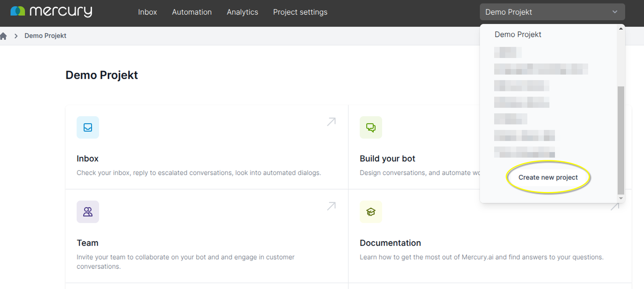The image size is (644, 289).
Task: Open the Automation menu item
Action: tap(192, 12)
